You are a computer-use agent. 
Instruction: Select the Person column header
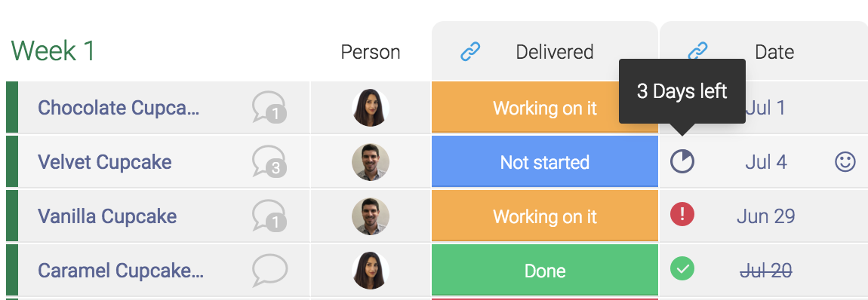[371, 52]
